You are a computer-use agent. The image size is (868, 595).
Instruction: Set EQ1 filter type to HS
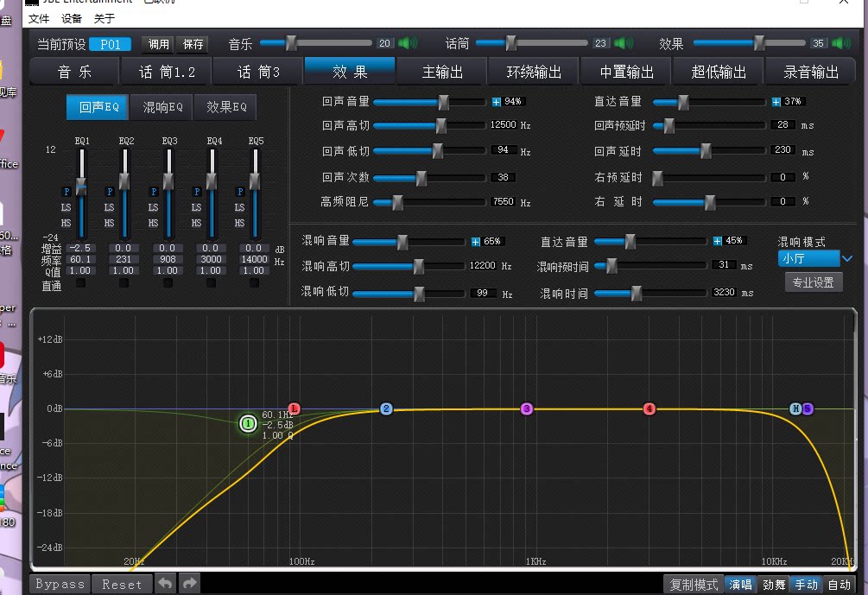pyautogui.click(x=66, y=223)
